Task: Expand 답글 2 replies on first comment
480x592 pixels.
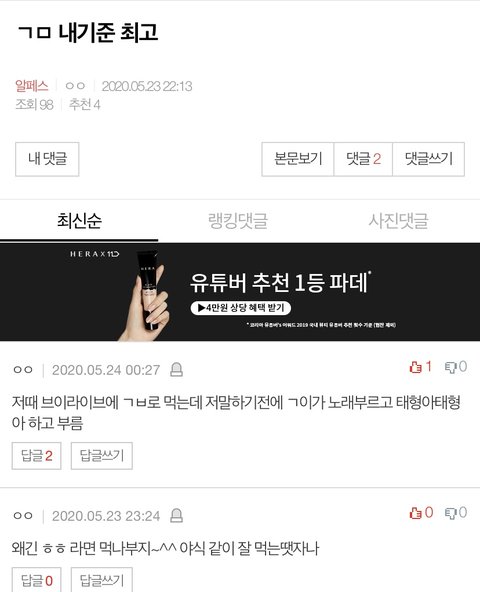Action: 36,456
